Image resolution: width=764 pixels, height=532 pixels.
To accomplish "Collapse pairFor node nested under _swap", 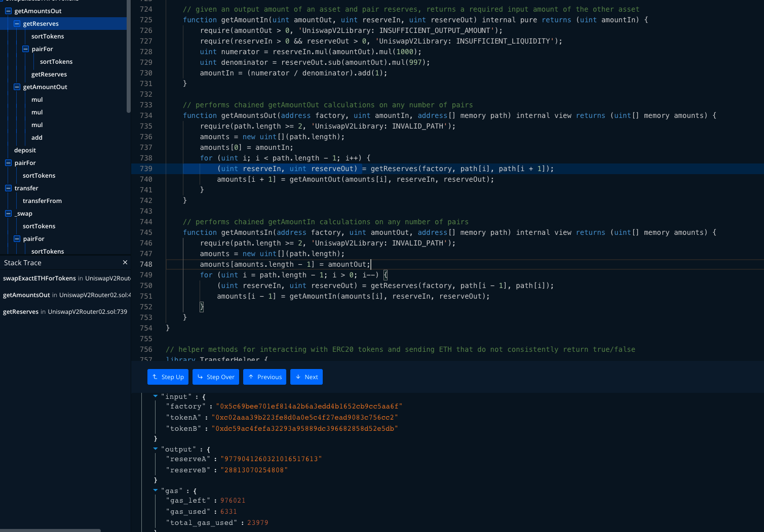I will [17, 239].
